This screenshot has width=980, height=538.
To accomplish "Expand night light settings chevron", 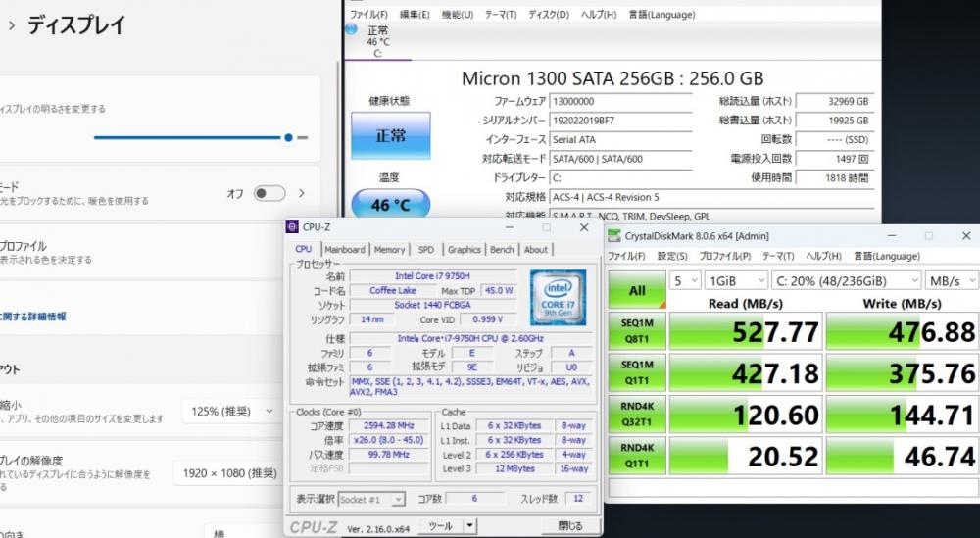I will 302,194.
